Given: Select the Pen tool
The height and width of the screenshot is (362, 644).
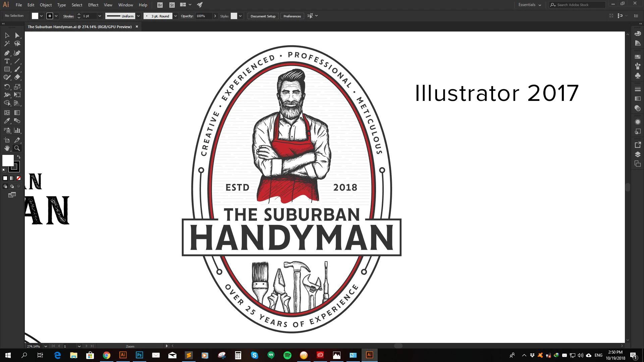Looking at the screenshot, I should point(7,53).
